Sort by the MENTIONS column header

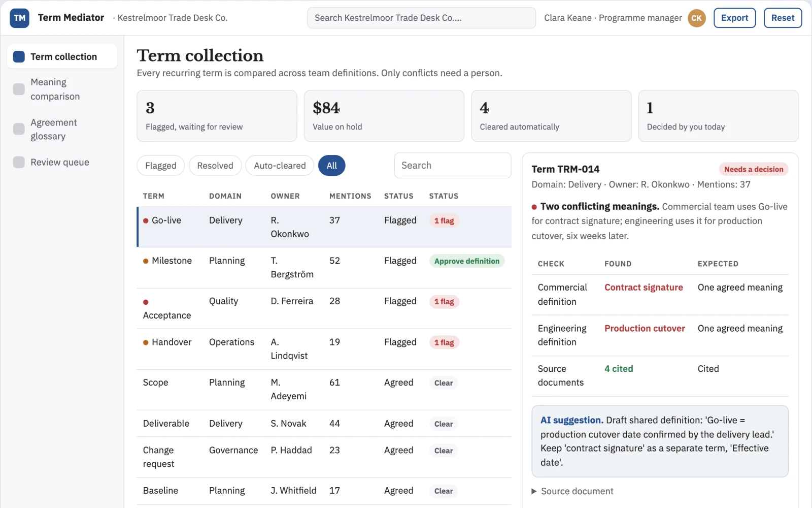pyautogui.click(x=350, y=196)
